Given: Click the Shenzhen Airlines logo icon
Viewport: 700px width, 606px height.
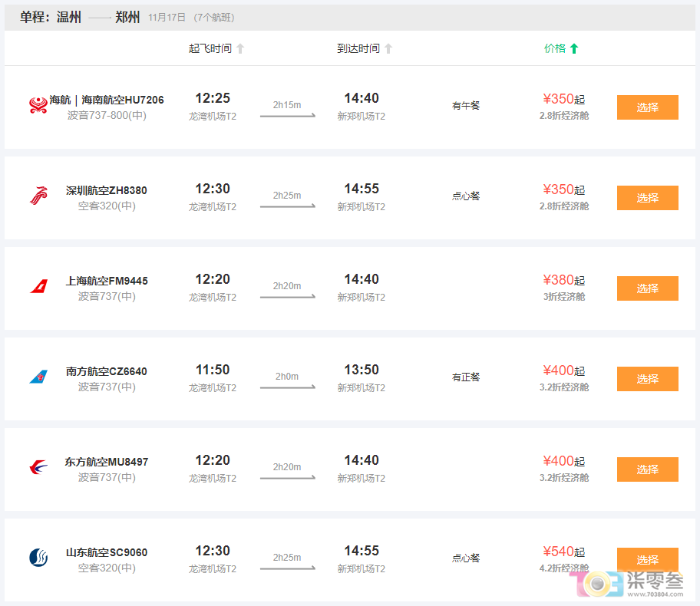Looking at the screenshot, I should 38,196.
